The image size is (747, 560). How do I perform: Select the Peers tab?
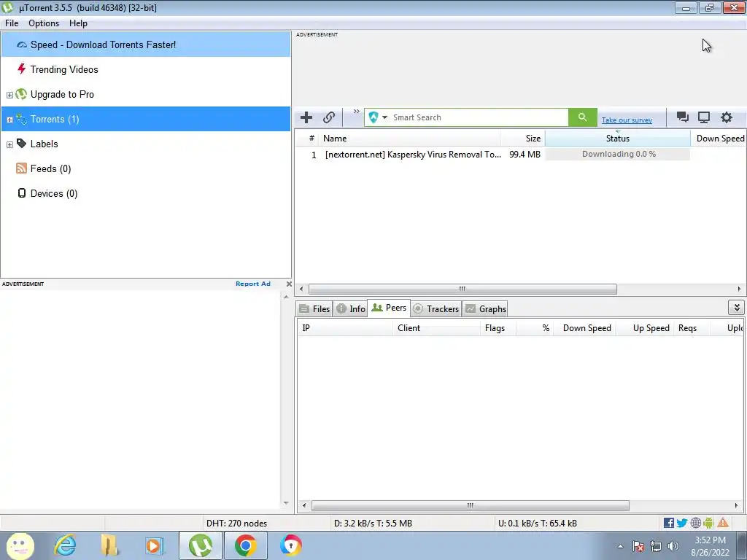390,308
